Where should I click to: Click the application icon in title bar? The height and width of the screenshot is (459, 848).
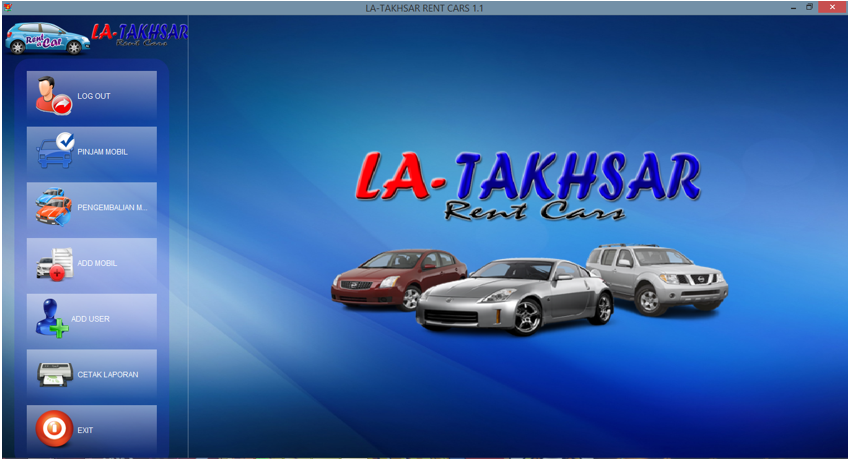(x=7, y=8)
